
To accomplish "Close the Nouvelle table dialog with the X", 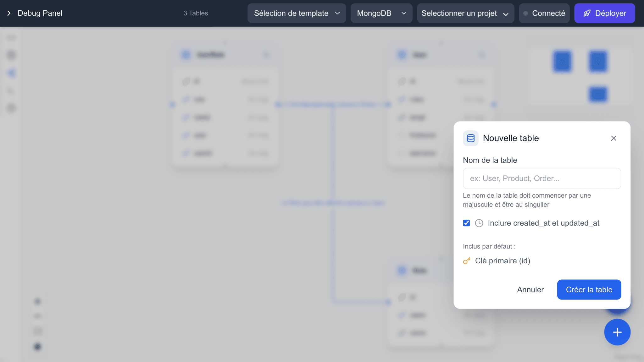I will [x=613, y=138].
